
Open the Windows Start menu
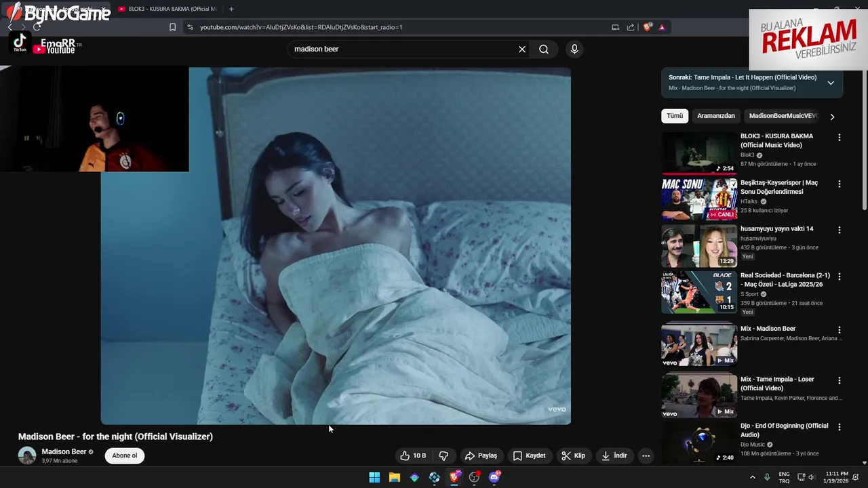tap(374, 477)
